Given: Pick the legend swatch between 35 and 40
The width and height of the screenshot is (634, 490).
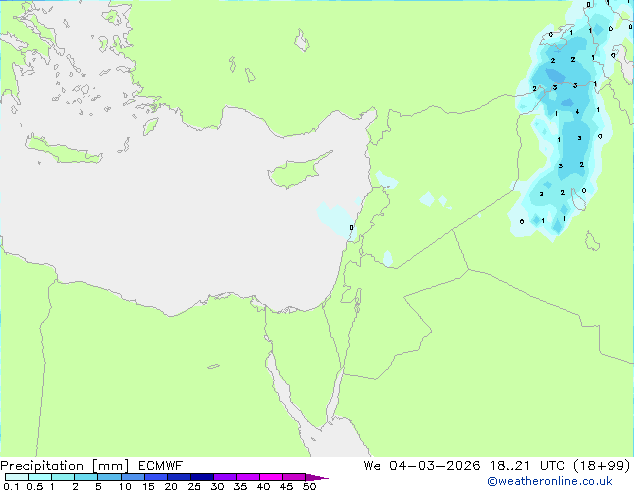Looking at the screenshot, I should click(x=247, y=477).
